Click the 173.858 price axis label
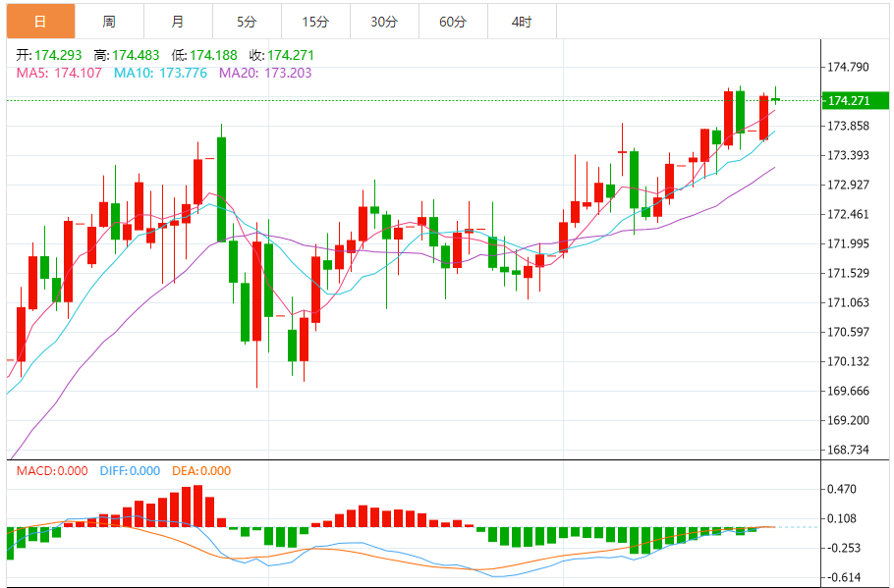This screenshot has width=894, height=588. pos(849,126)
